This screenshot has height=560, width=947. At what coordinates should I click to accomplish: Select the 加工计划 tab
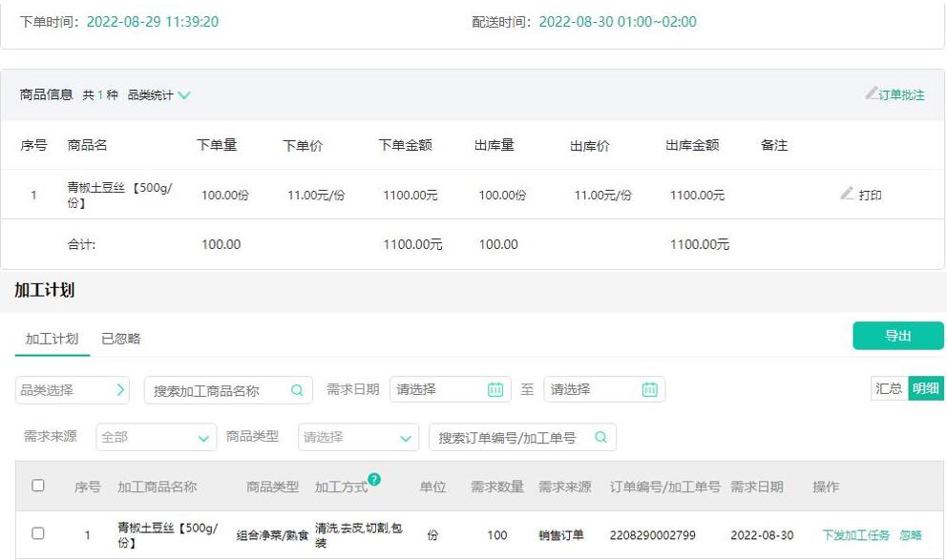51,341
